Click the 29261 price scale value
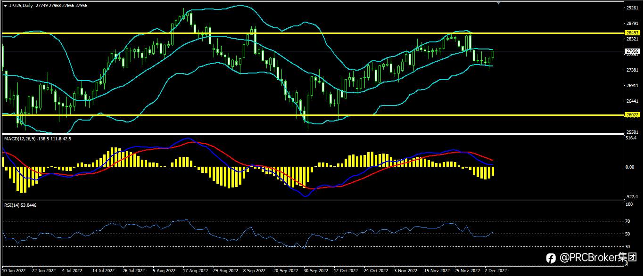The width and height of the screenshot is (644, 276). tap(632, 8)
